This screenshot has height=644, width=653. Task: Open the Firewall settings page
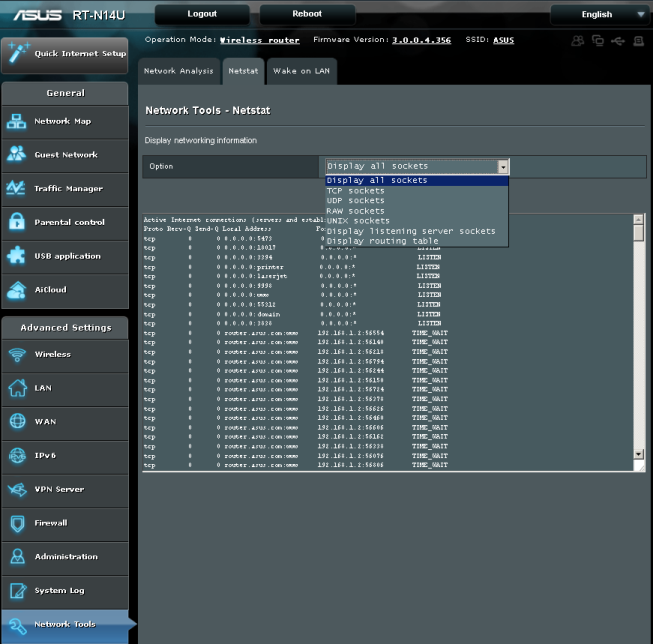[65, 523]
